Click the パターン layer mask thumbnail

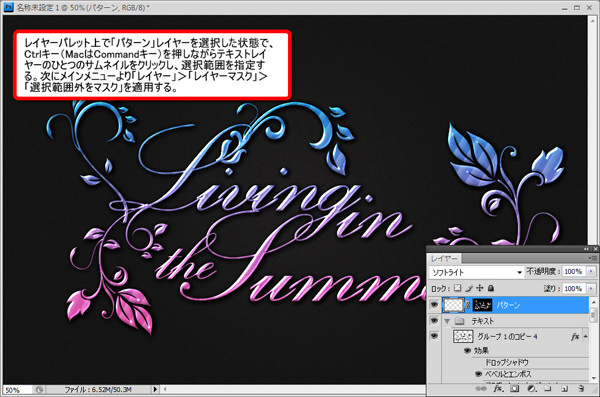coord(483,305)
